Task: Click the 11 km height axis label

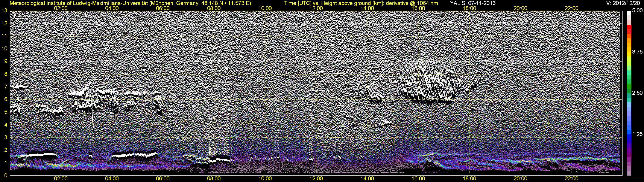Action: [x=5, y=36]
